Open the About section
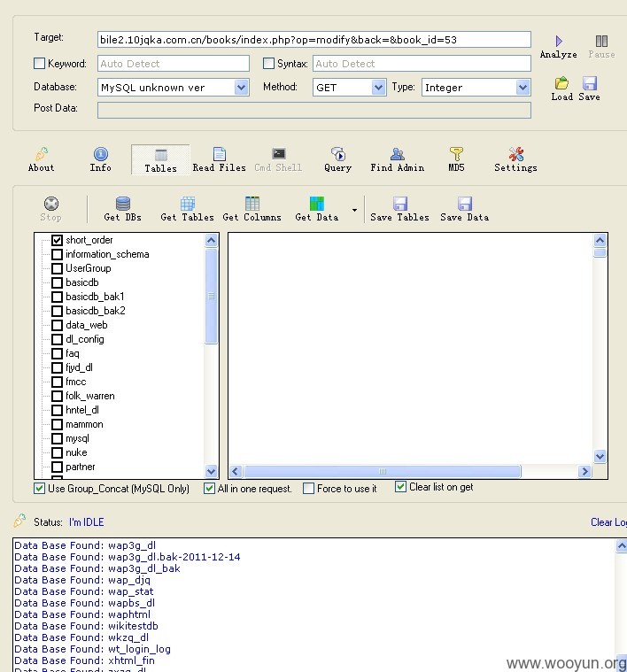Screen dimensions: 627x672 41,159
